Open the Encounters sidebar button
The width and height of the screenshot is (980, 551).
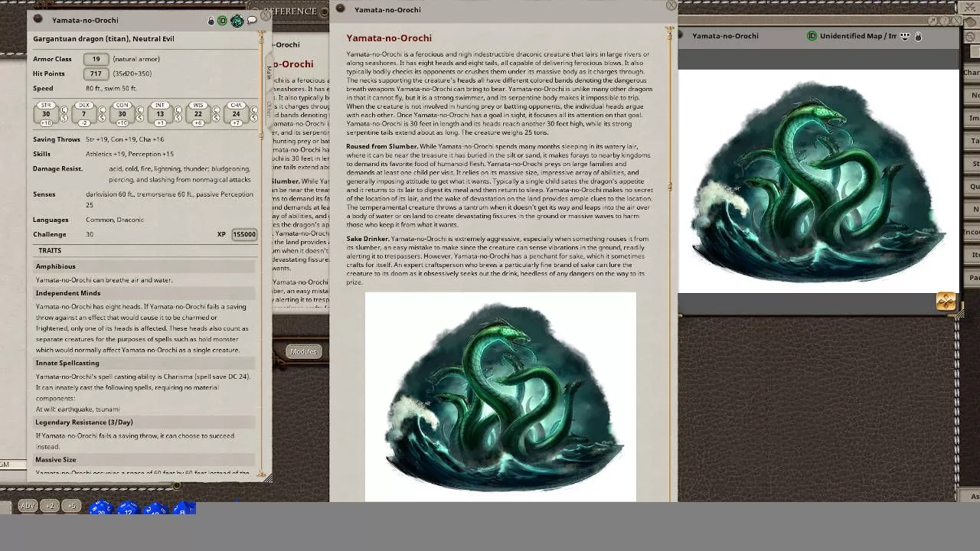(x=972, y=232)
